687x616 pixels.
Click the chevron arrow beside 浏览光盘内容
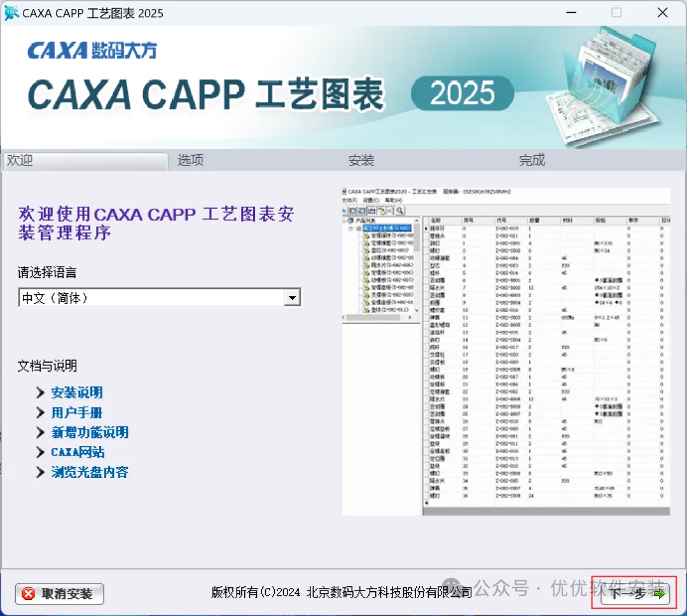(40, 472)
